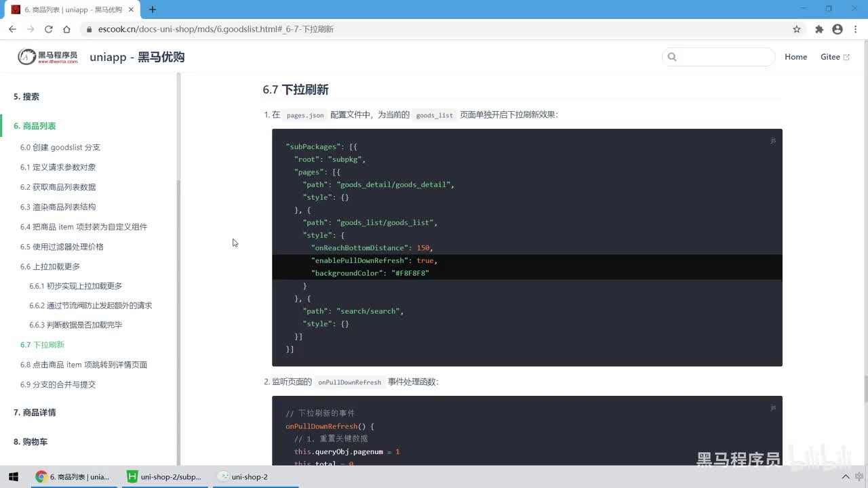The image size is (868, 488).
Task: Click the onPullDownRefresh() { code line
Action: (x=330, y=426)
